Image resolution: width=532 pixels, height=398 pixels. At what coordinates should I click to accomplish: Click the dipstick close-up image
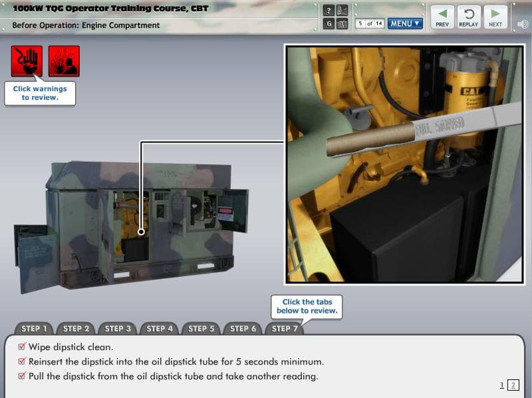tap(404, 164)
